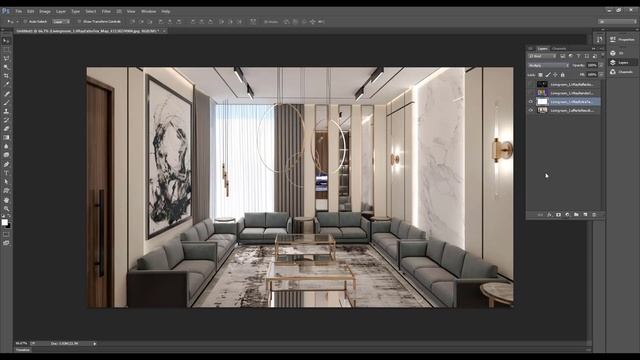The image size is (640, 360).
Task: Click the Fill value field
Action: pyautogui.click(x=591, y=75)
